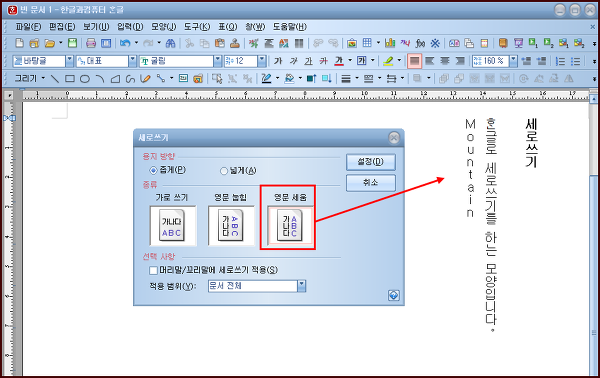Click the green Save icon
Screen dimensions: 600x378
[72, 43]
